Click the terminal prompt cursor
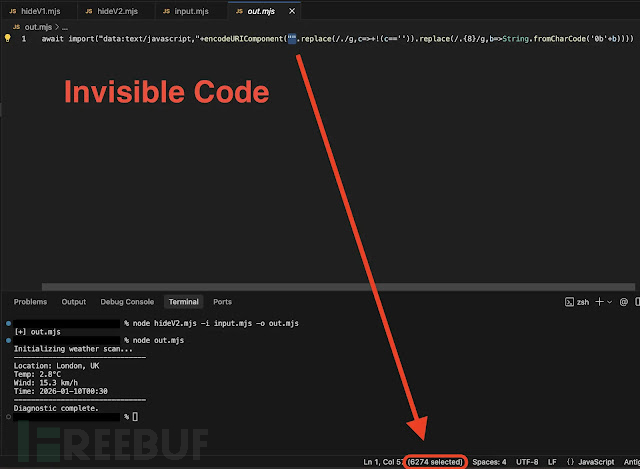Screen dimensions: 640x469 tap(135, 416)
